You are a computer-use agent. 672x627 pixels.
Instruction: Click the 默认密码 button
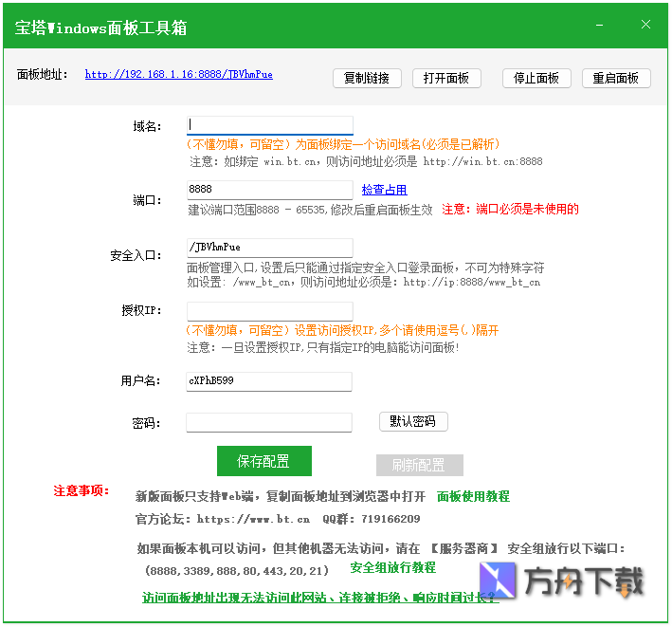[413, 421]
